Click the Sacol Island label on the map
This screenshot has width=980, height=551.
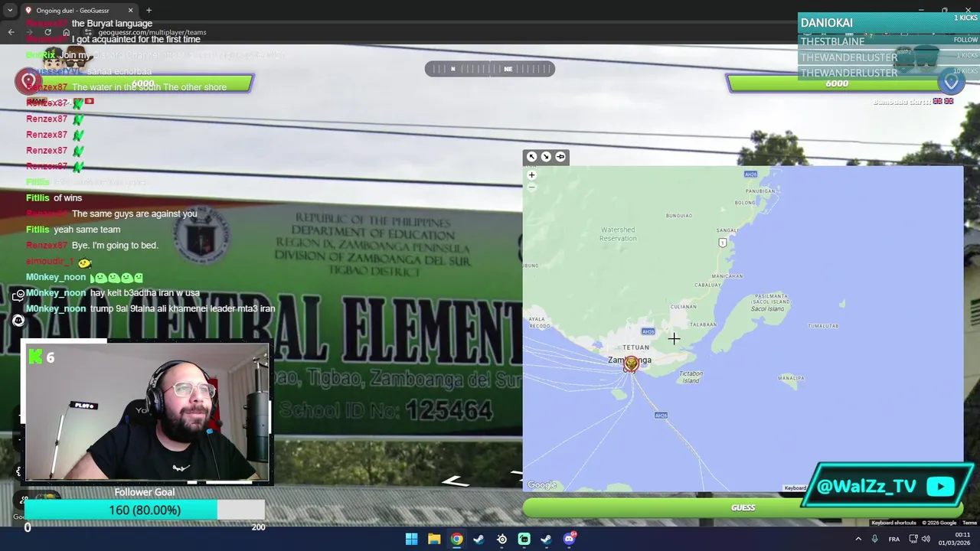pos(767,308)
